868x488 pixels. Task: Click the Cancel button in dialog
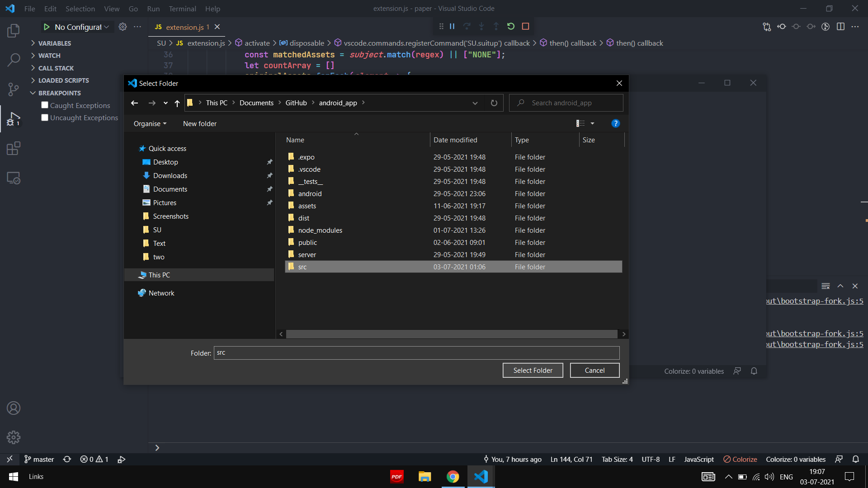coord(594,371)
